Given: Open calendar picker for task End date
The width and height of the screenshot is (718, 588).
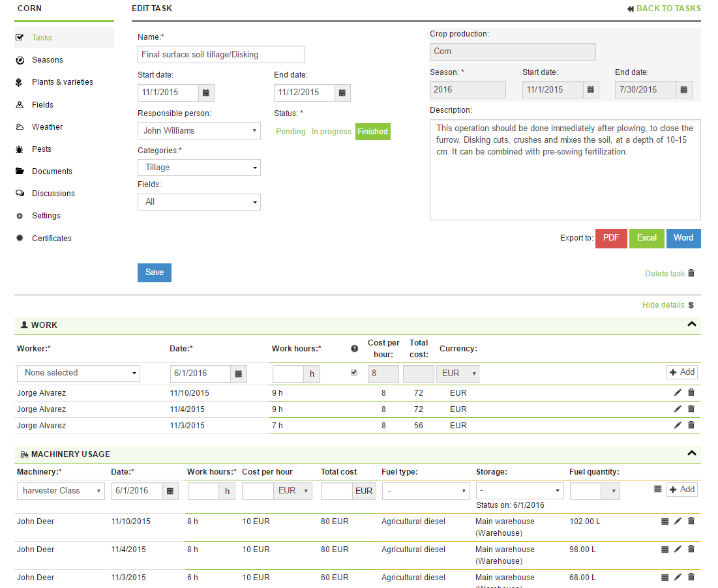Looking at the screenshot, I should coord(342,93).
